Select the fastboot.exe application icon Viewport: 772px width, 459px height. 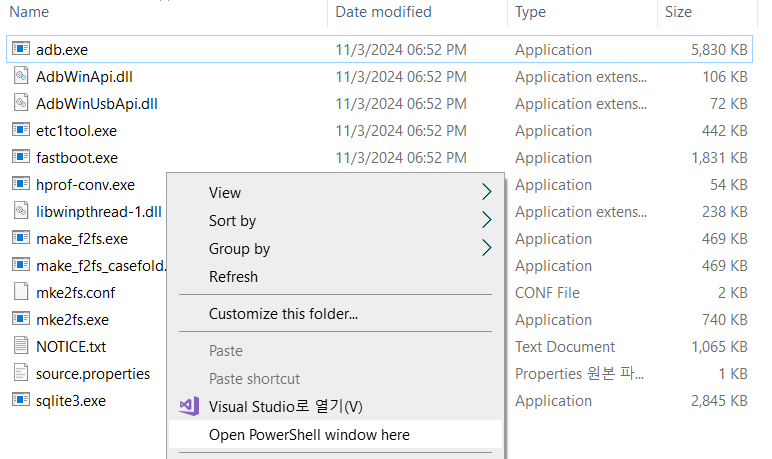21,157
